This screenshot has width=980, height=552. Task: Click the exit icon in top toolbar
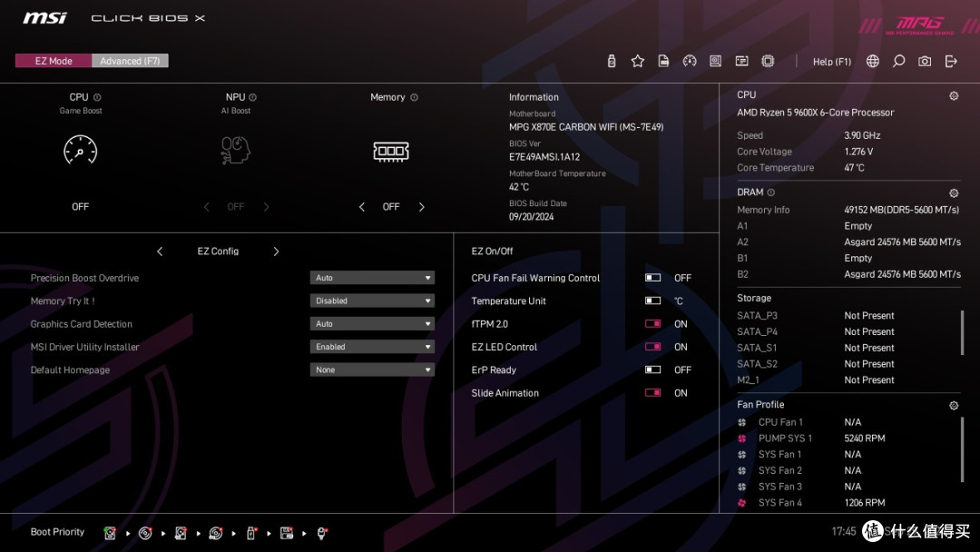951,61
